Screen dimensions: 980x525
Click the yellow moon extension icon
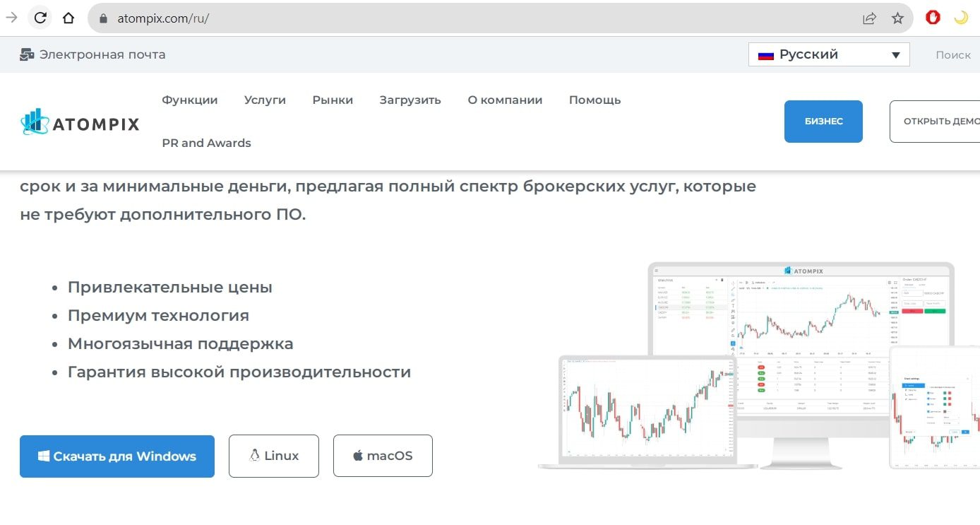click(961, 18)
